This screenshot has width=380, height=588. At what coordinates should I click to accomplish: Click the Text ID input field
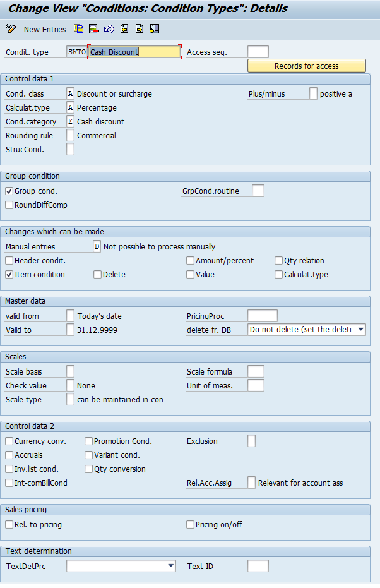point(258,567)
